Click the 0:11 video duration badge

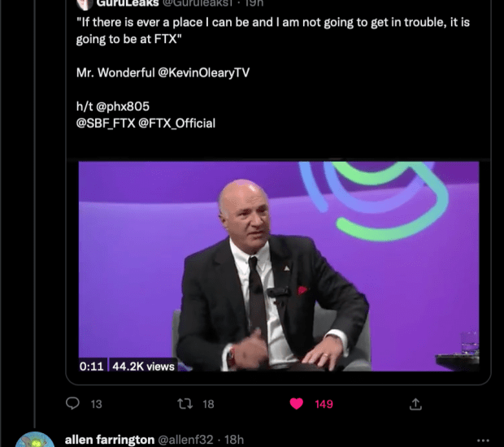92,366
